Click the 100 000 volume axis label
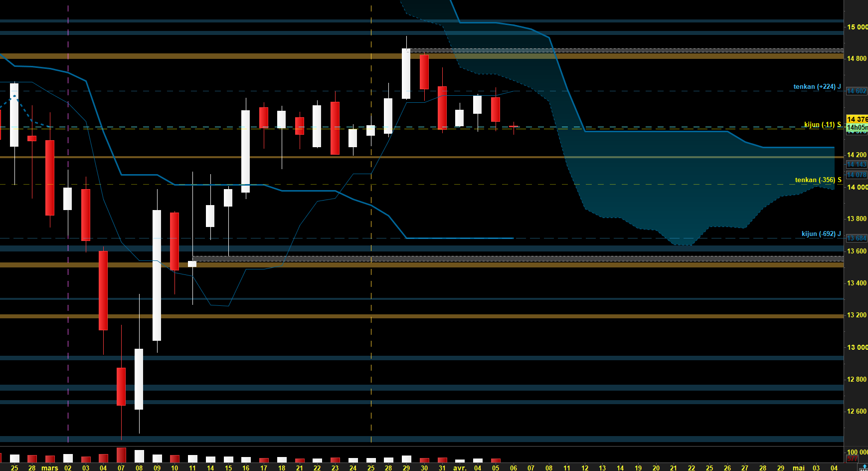The image size is (868, 471). click(x=857, y=452)
